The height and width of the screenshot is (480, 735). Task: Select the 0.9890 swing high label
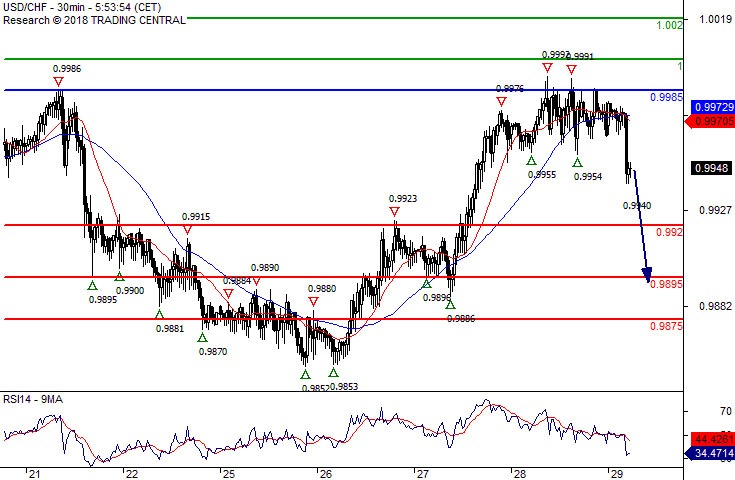(x=265, y=268)
